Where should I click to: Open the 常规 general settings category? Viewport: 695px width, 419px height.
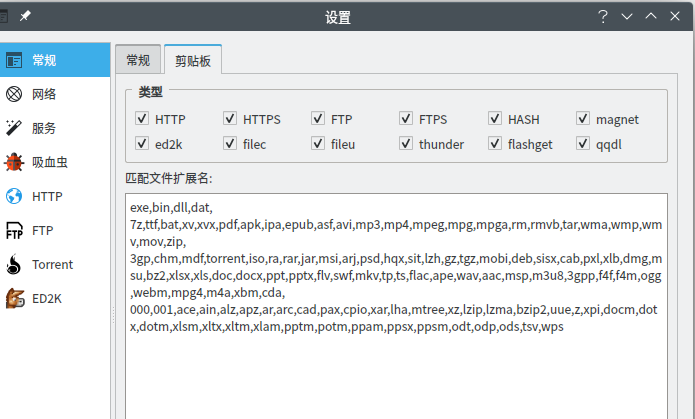[45, 60]
